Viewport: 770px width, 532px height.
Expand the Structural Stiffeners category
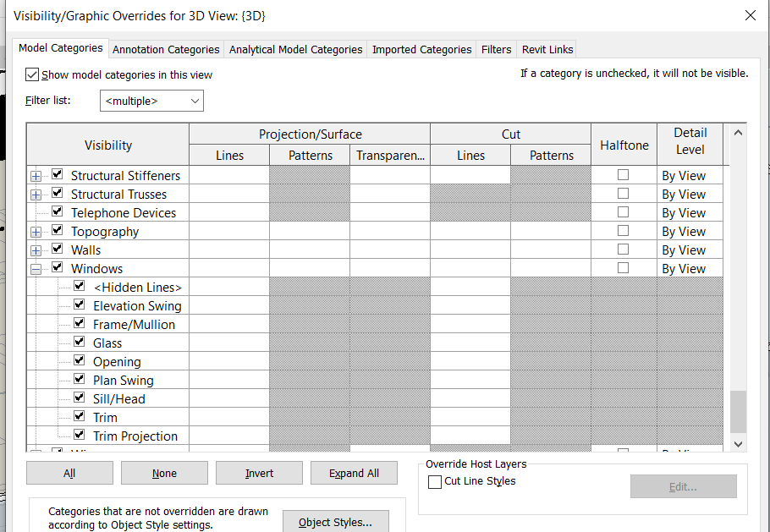[35, 174]
